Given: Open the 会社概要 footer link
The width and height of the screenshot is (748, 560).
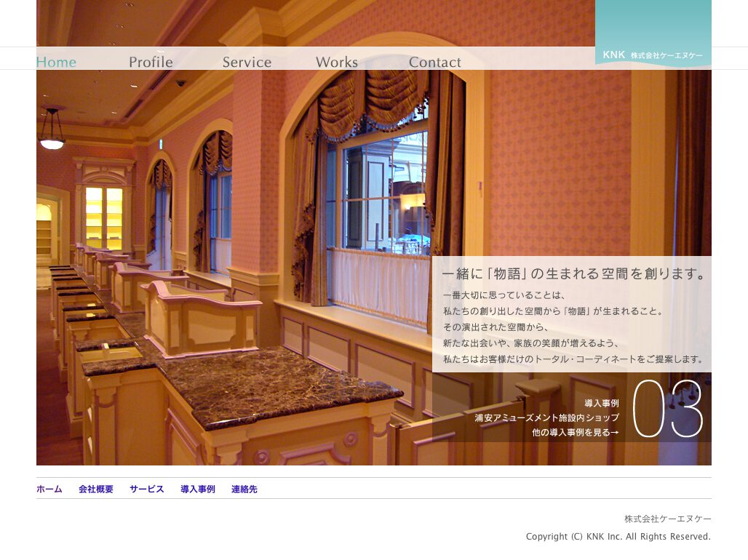Looking at the screenshot, I should [96, 489].
